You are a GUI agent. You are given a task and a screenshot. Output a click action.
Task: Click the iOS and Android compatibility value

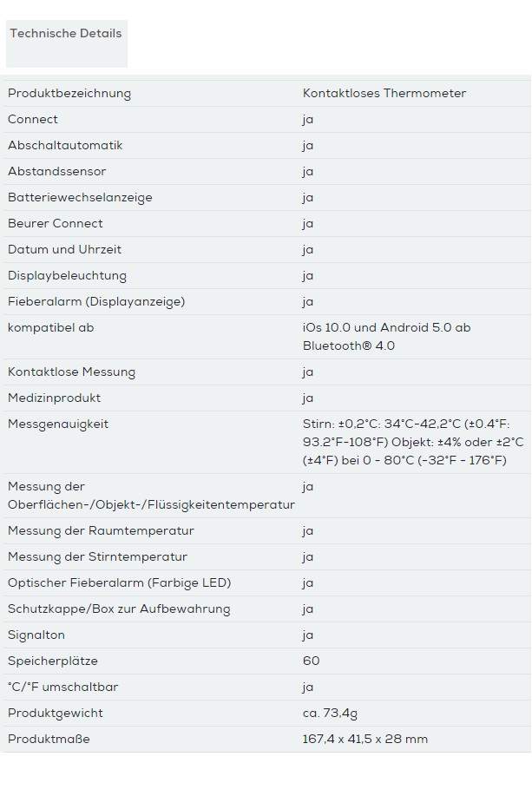click(x=386, y=337)
